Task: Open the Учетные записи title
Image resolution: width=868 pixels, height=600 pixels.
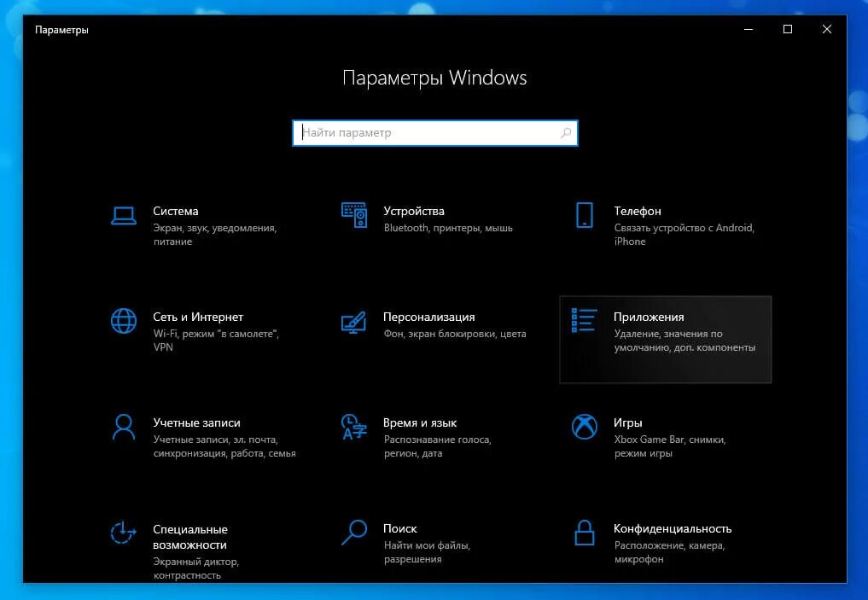Action: click(x=196, y=422)
